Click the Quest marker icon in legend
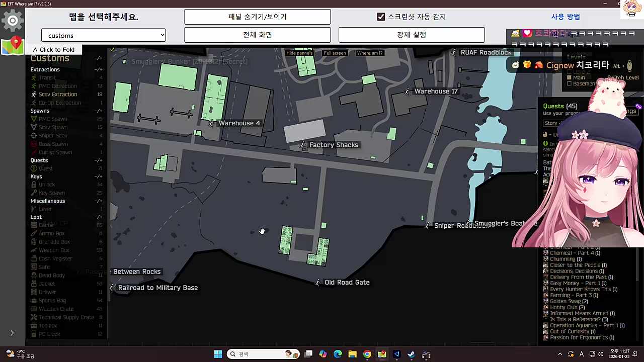Viewport: 644px width, 362px height. 34,168
